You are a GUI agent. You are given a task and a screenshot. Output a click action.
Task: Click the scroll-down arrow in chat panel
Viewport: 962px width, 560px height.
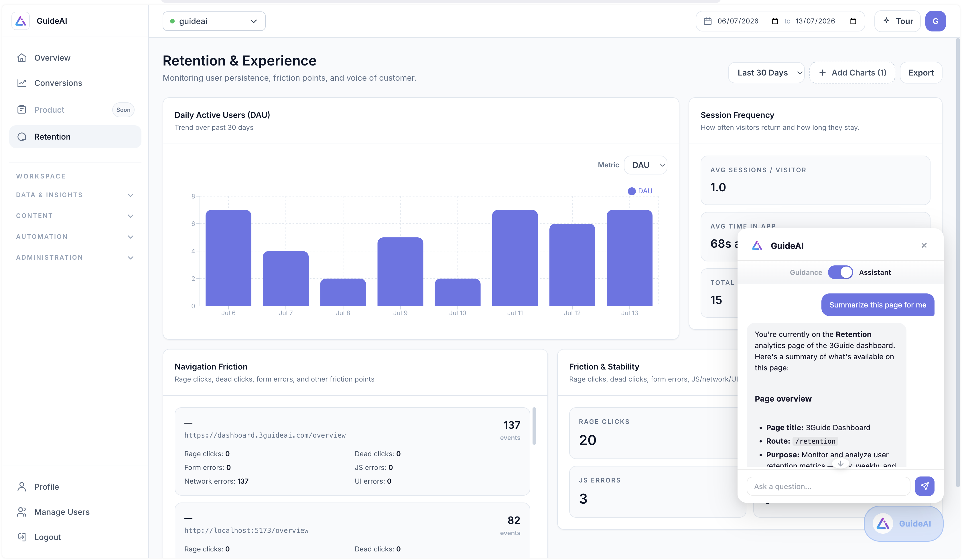point(840,464)
